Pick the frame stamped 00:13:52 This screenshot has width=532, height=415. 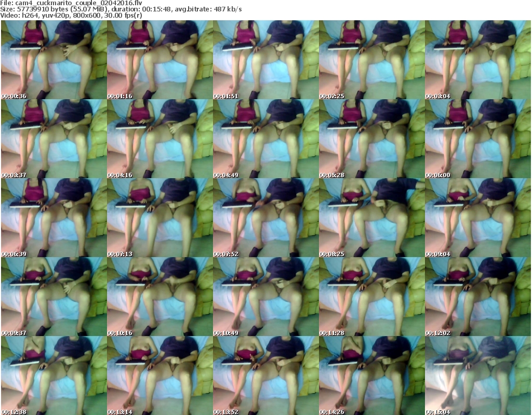265,376
